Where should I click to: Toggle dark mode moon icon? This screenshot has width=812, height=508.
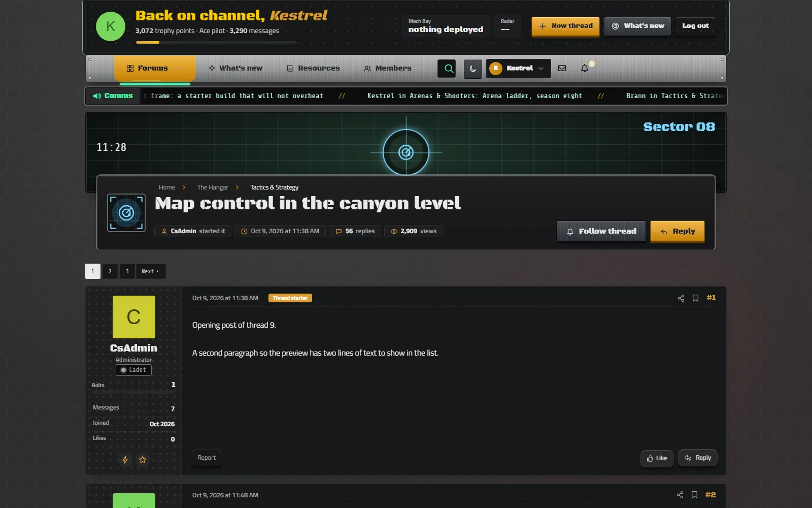473,69
